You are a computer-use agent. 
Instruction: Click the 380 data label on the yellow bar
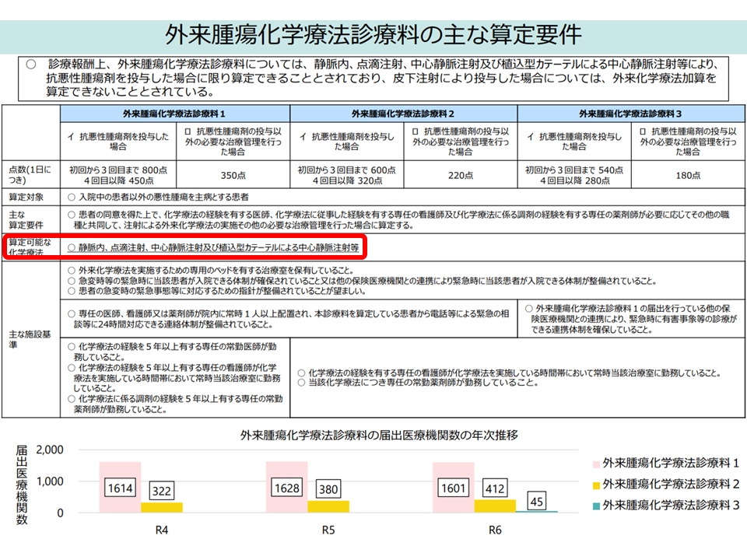(329, 490)
